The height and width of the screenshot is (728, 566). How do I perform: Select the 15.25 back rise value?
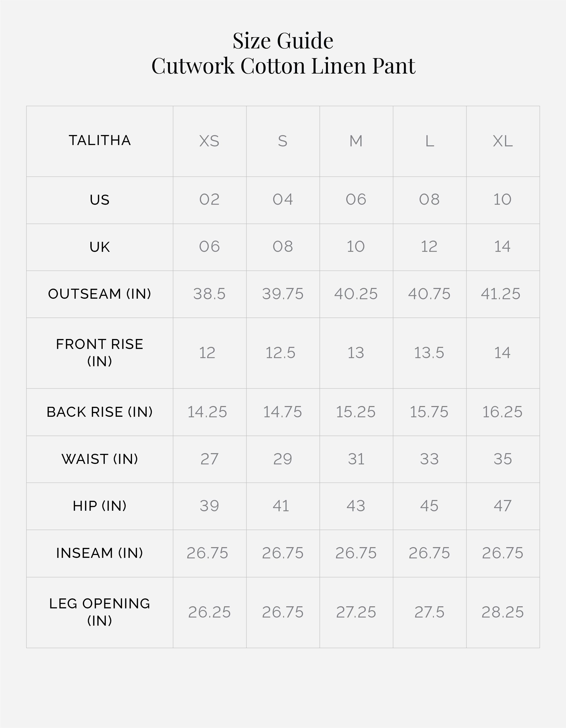(356, 412)
